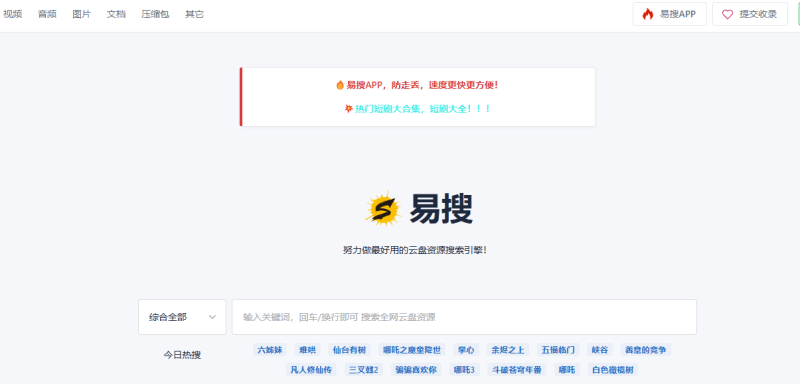Open the 易搜APP button
800x384 pixels.
tap(669, 14)
